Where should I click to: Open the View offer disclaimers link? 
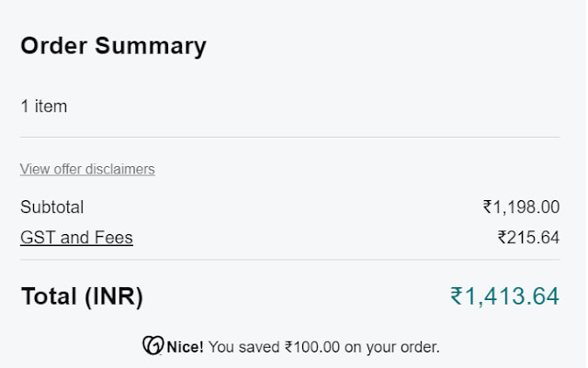pos(87,169)
